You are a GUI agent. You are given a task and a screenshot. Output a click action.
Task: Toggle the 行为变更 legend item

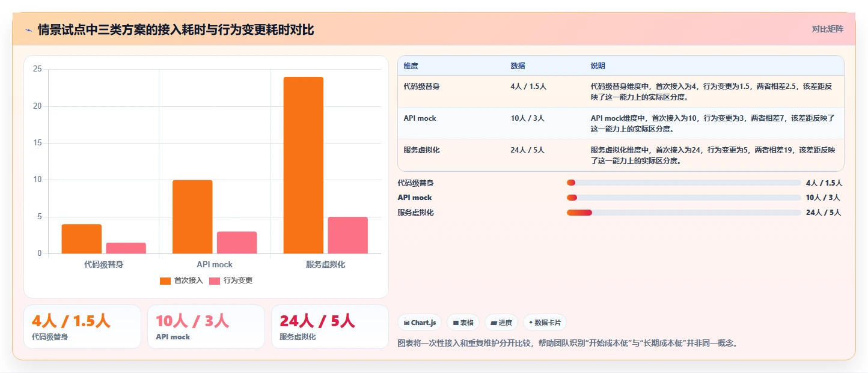coord(231,281)
